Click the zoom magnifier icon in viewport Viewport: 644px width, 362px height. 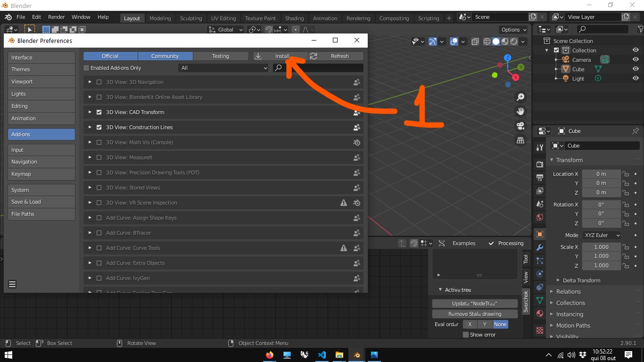coord(520,97)
